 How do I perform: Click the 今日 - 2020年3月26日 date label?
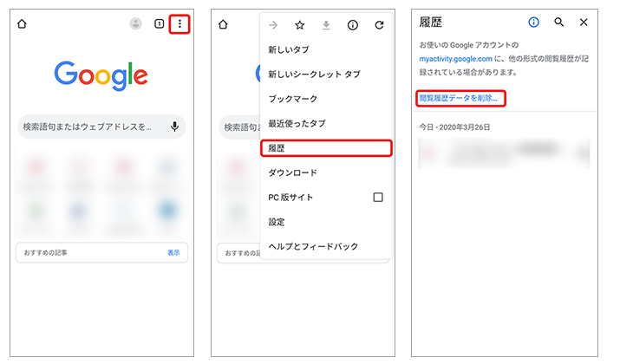[454, 127]
